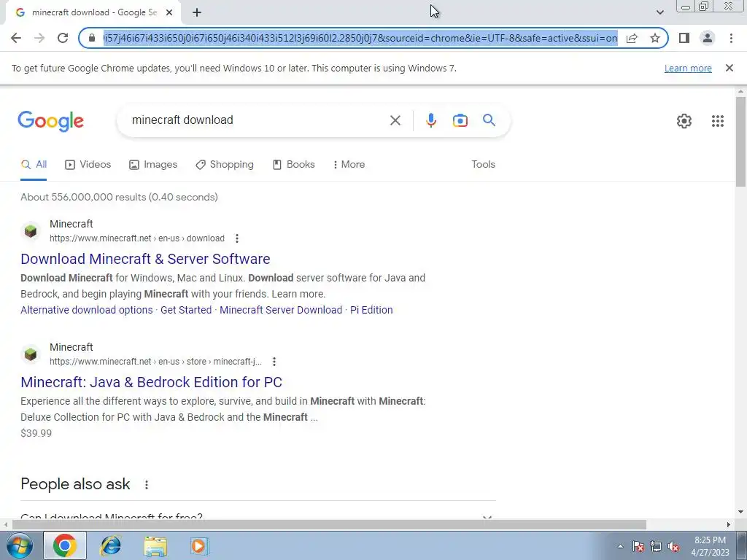Open the Windows Start orb
747x560 pixels.
pyautogui.click(x=19, y=545)
